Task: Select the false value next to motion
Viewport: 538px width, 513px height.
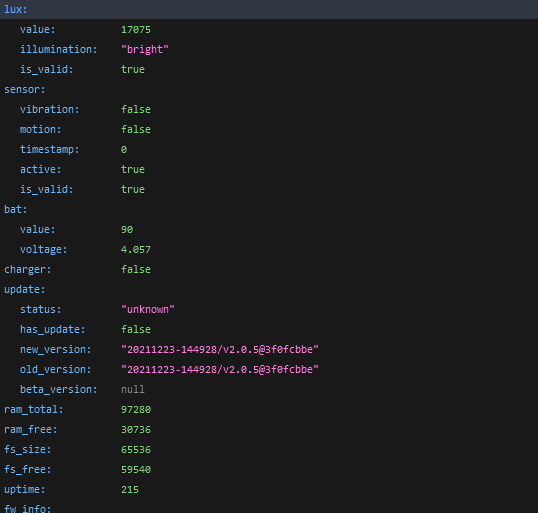Action: [x=136, y=130]
